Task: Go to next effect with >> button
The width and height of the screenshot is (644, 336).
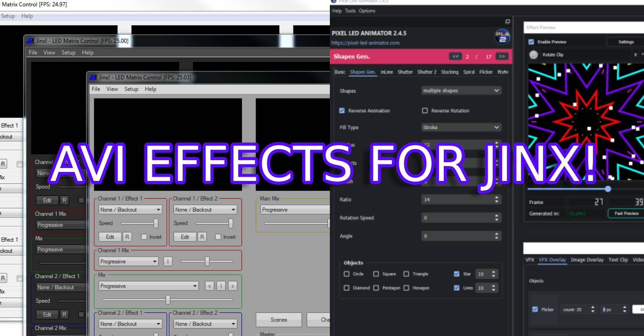Action: click(502, 57)
